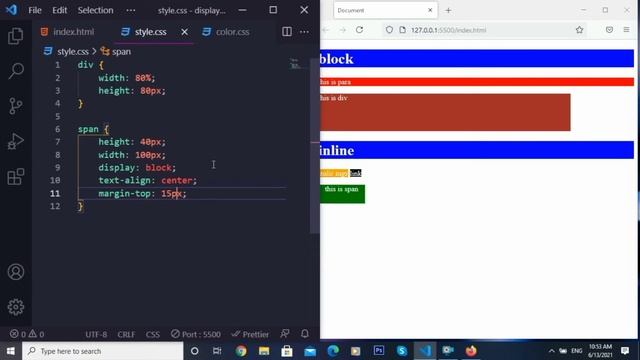Viewport: 640px width, 360px height.
Task: Click the Prettier status bar item
Action: click(x=250, y=334)
